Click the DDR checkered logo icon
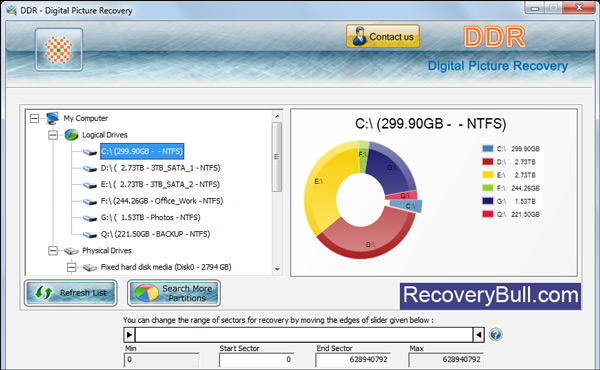 59,50
